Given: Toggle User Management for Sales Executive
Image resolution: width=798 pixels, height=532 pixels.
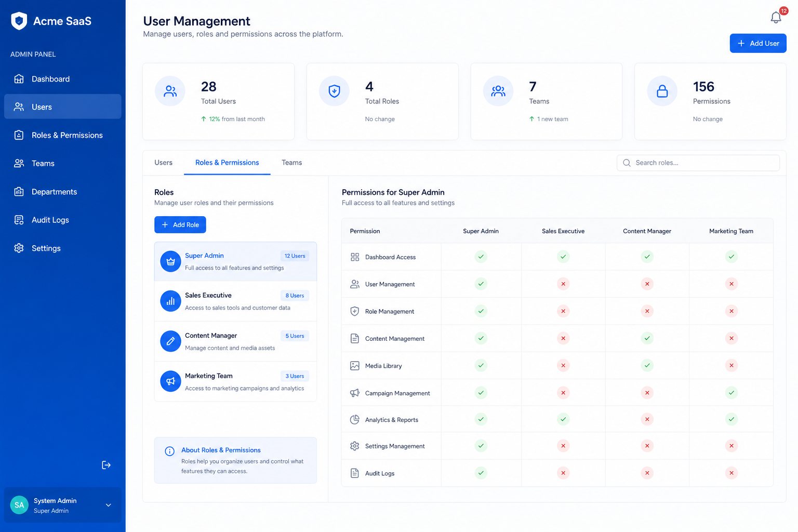Looking at the screenshot, I should click(563, 284).
